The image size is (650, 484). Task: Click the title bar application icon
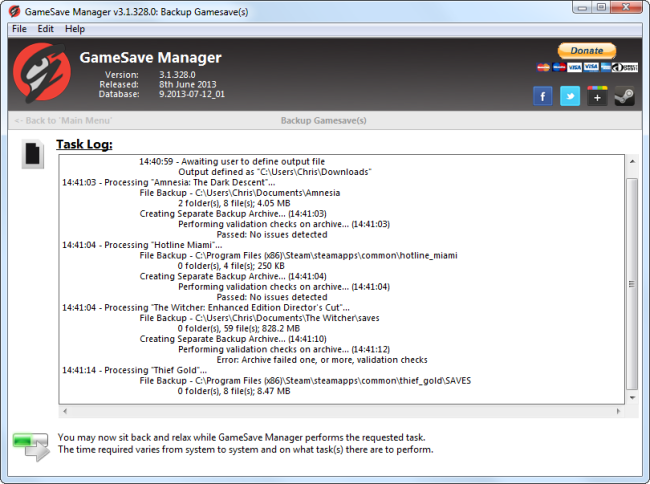14,10
